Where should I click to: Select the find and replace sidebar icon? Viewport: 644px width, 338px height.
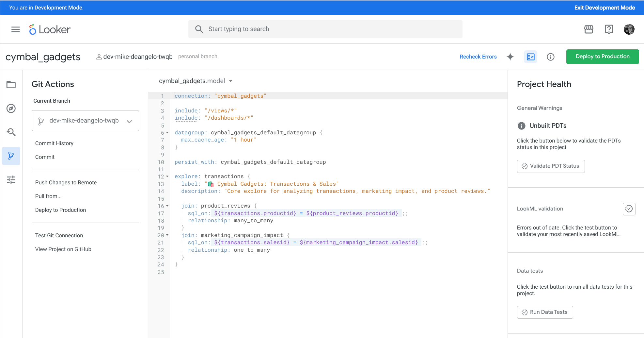coord(11,132)
